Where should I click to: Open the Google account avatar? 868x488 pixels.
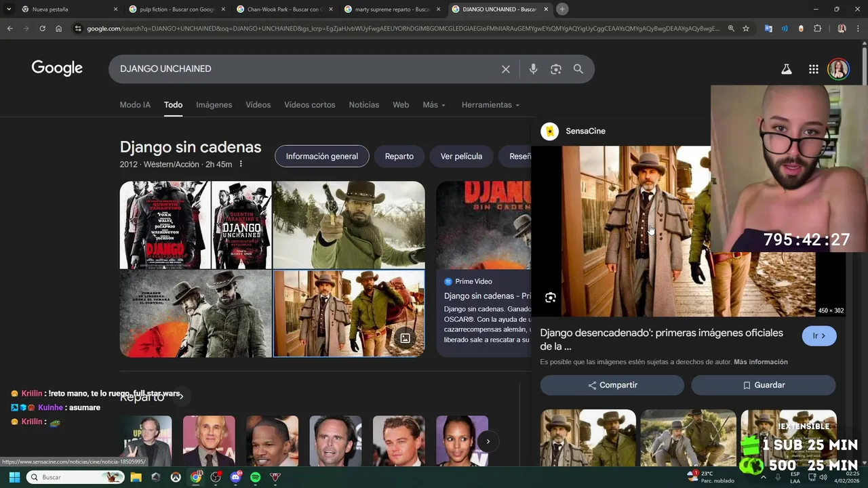pos(839,69)
